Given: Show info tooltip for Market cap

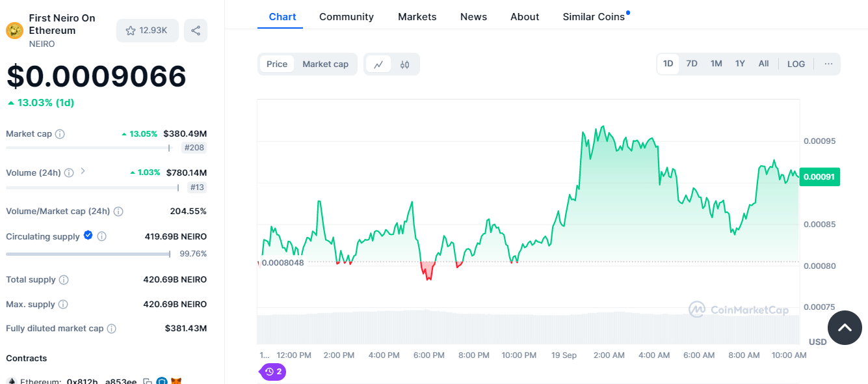Looking at the screenshot, I should [x=60, y=134].
